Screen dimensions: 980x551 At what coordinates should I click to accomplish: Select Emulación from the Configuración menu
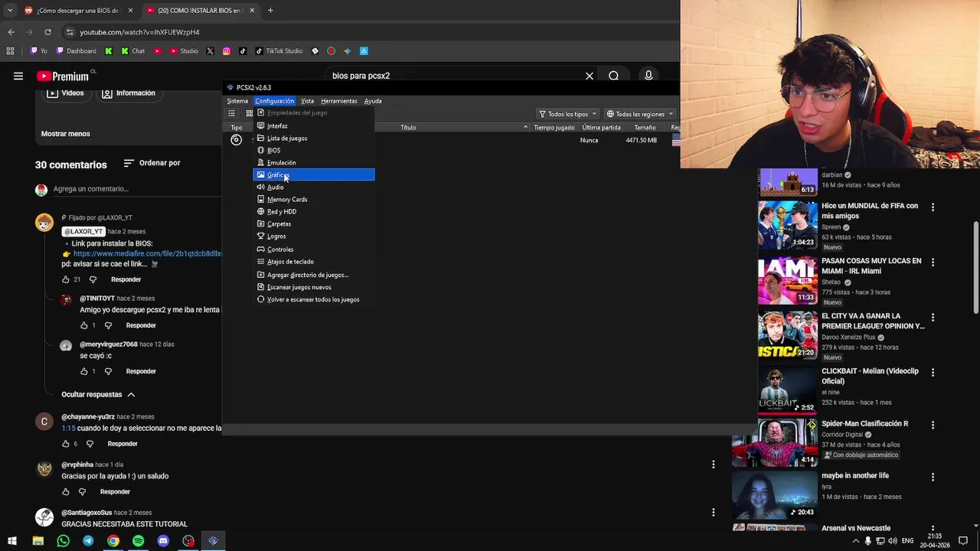[x=314, y=163]
